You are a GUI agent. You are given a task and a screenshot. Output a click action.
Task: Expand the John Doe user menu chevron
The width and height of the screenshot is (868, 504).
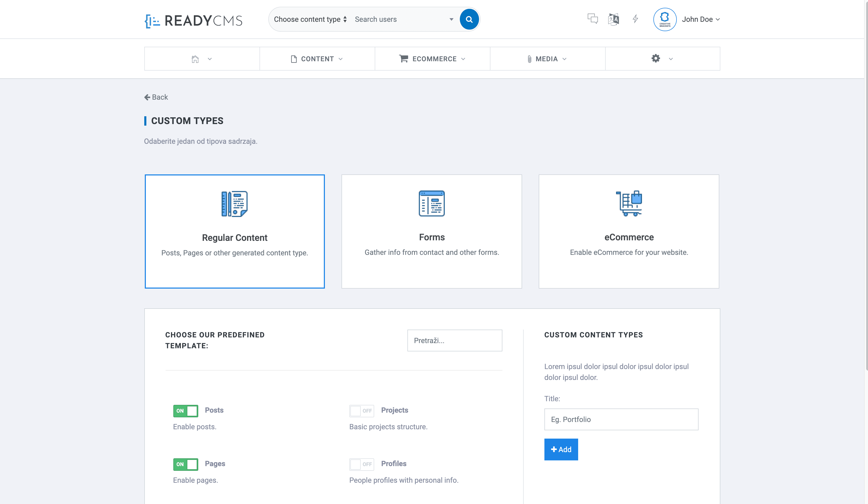[x=717, y=20]
